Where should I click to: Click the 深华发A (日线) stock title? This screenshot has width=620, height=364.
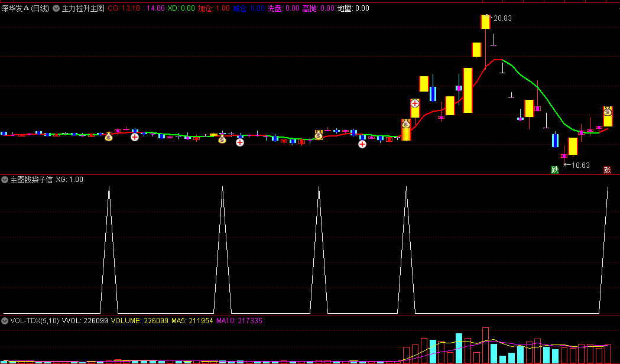tap(25, 8)
